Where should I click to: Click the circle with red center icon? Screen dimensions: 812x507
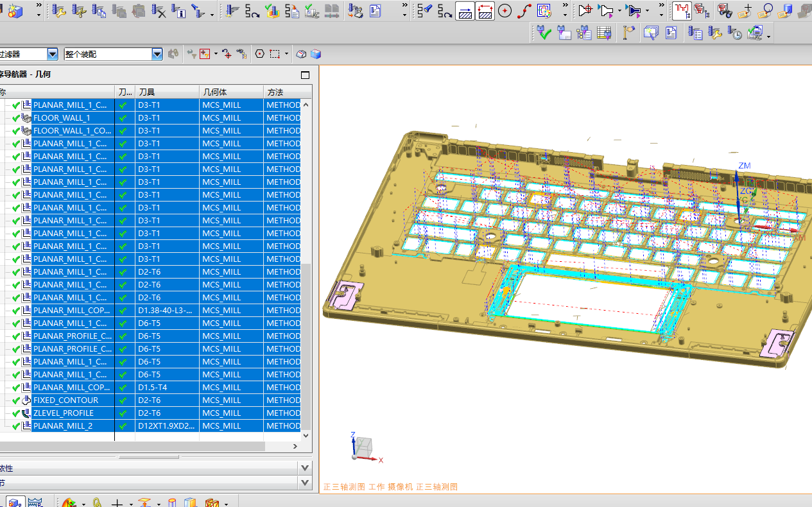(505, 11)
